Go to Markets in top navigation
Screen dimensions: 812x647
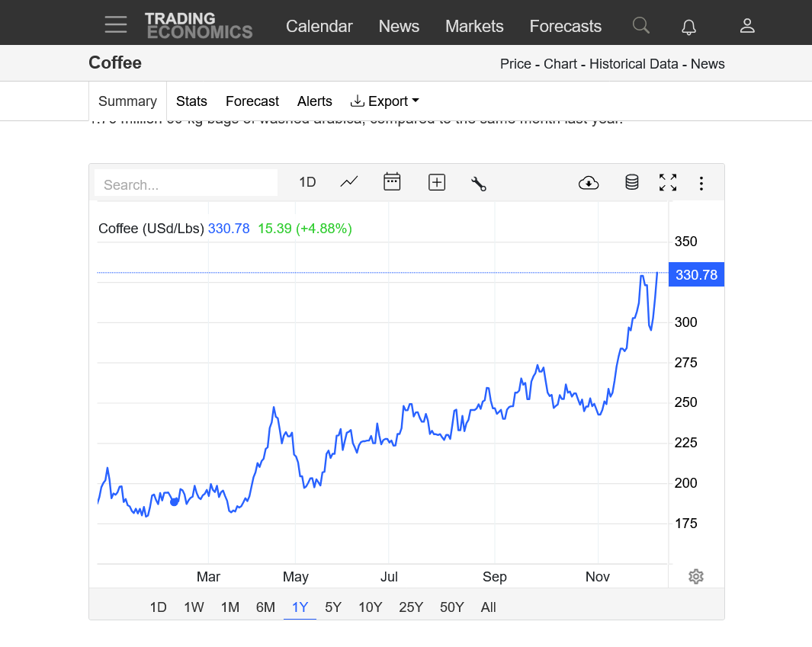pos(474,26)
